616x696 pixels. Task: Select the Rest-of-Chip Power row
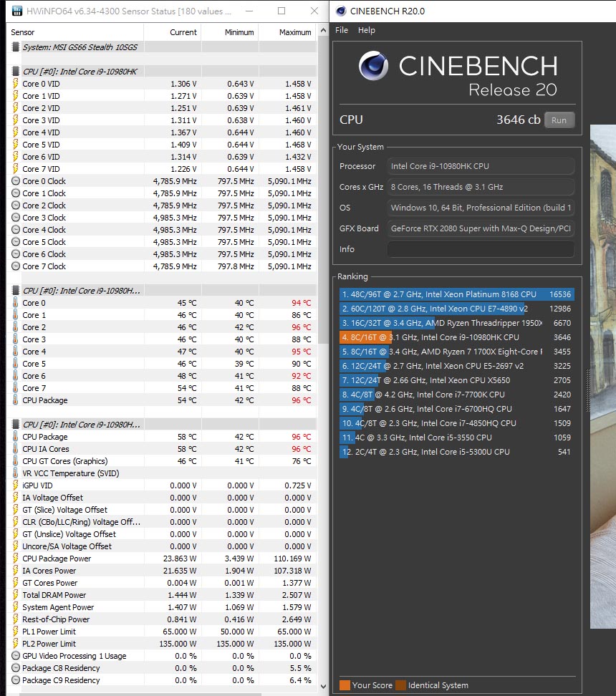(x=162, y=619)
